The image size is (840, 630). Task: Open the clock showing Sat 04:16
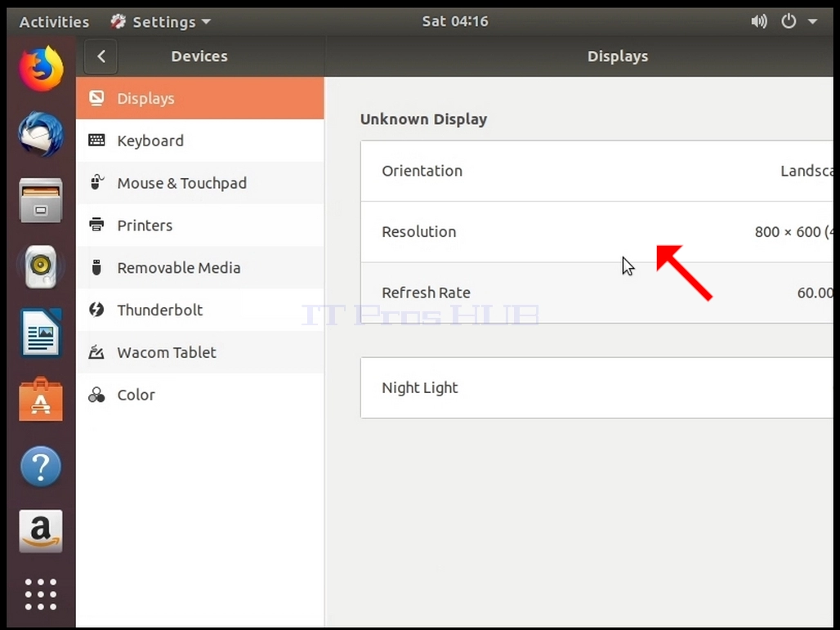(x=455, y=21)
